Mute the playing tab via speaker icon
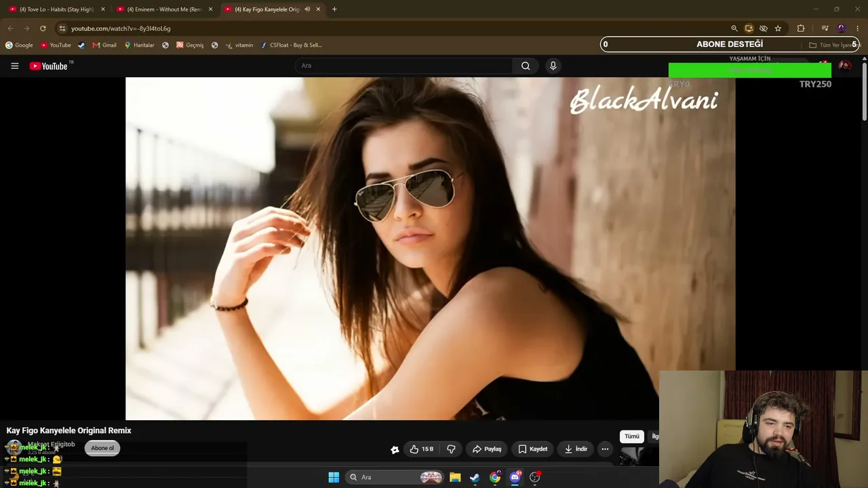Image resolution: width=868 pixels, height=488 pixels. coord(307,9)
